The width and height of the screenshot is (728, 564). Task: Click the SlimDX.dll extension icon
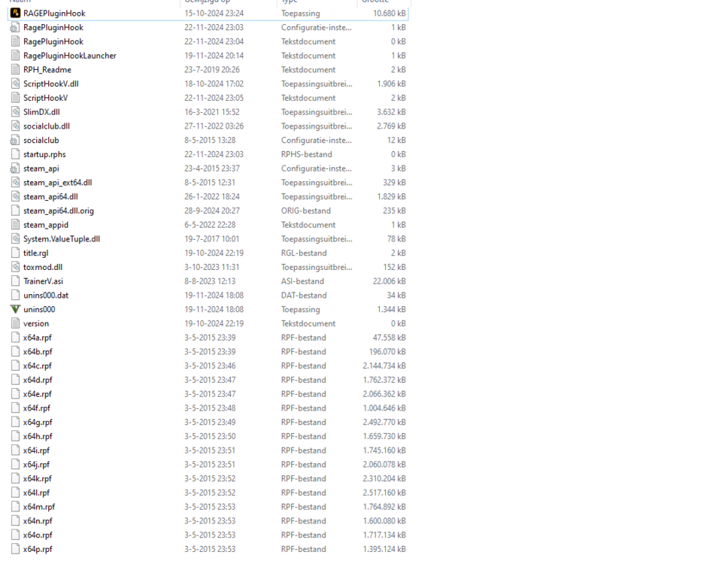click(x=15, y=111)
